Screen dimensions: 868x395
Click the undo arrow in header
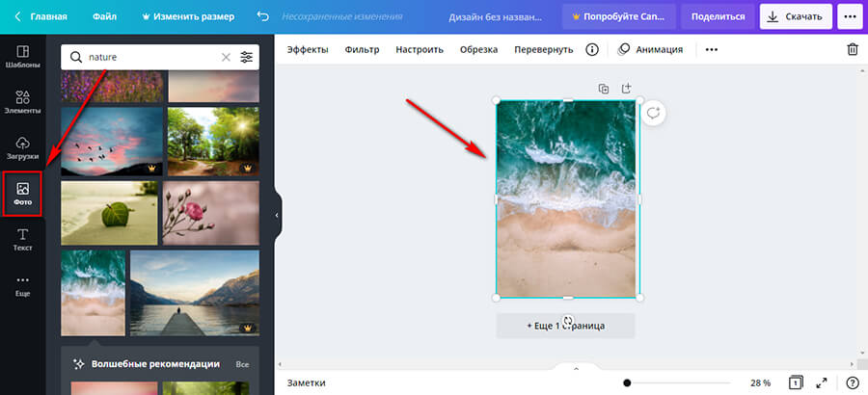[263, 16]
